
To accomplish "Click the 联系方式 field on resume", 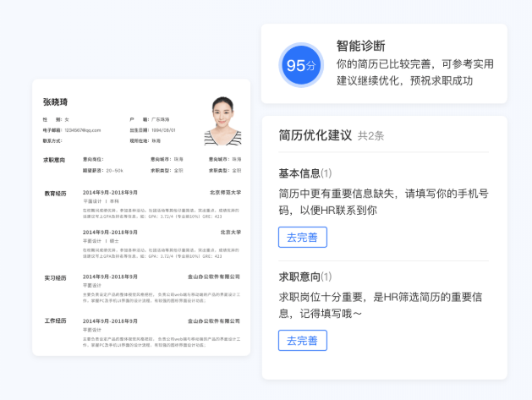I will tap(52, 140).
